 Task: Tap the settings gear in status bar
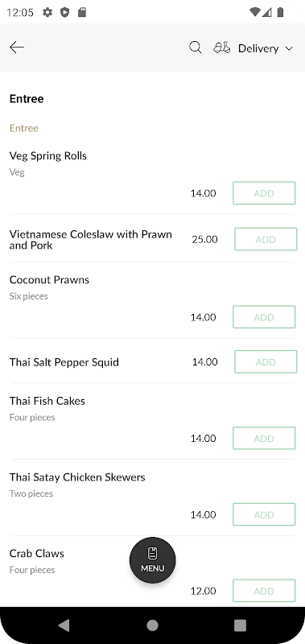pos(47,12)
